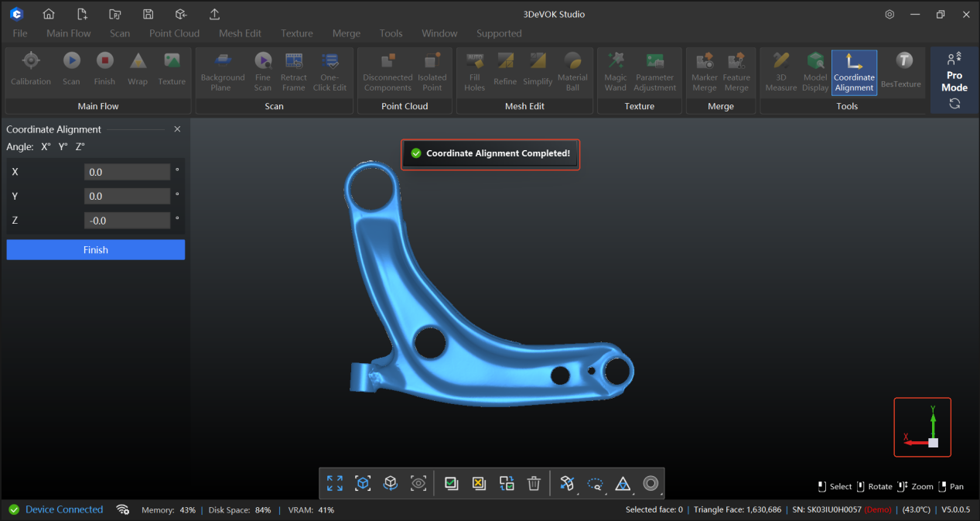This screenshot has width=980, height=521.
Task: Open the Window menu
Action: point(439,33)
